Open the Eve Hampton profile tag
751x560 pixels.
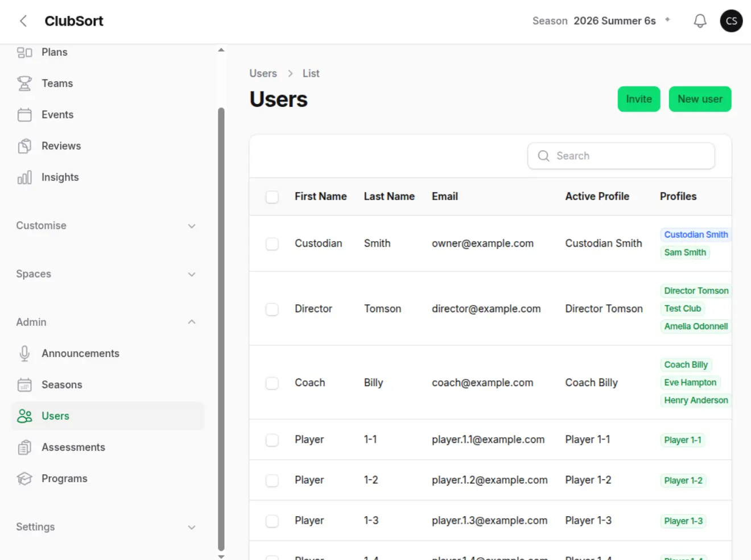(x=690, y=383)
